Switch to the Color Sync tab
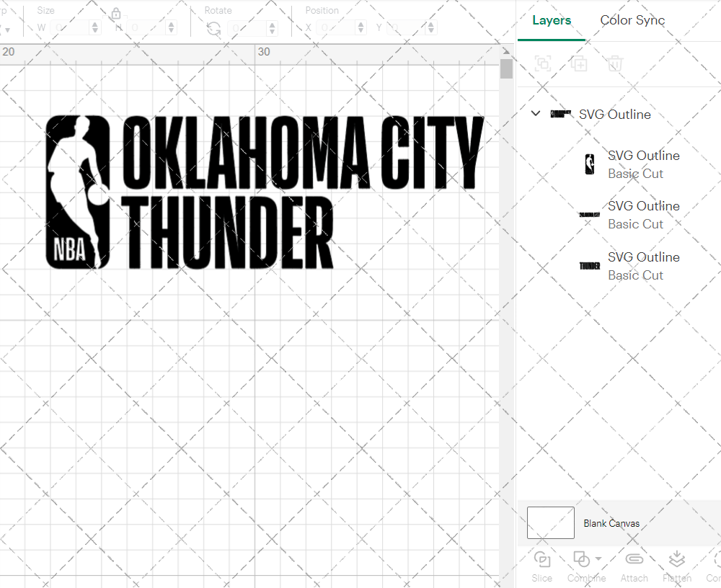 coord(632,20)
